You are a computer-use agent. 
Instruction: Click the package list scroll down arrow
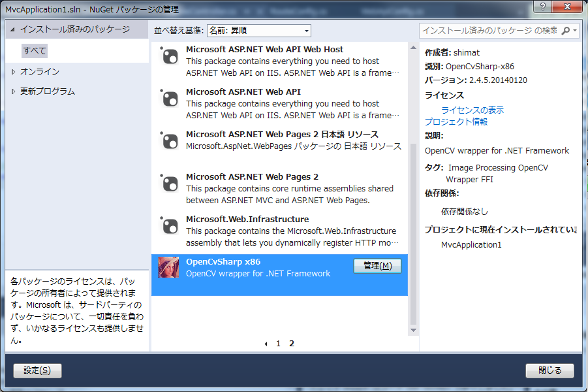coord(413,331)
